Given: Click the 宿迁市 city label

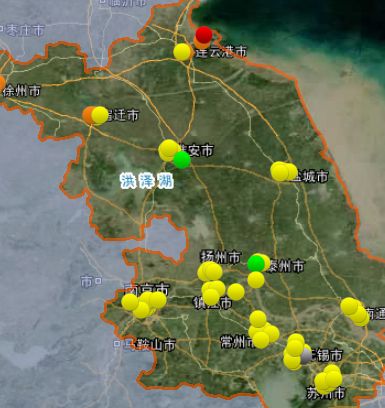Looking at the screenshot, I should point(122,116).
